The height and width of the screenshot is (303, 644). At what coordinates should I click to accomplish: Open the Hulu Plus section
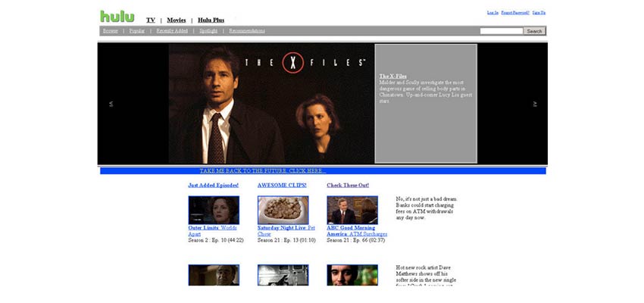click(x=211, y=20)
